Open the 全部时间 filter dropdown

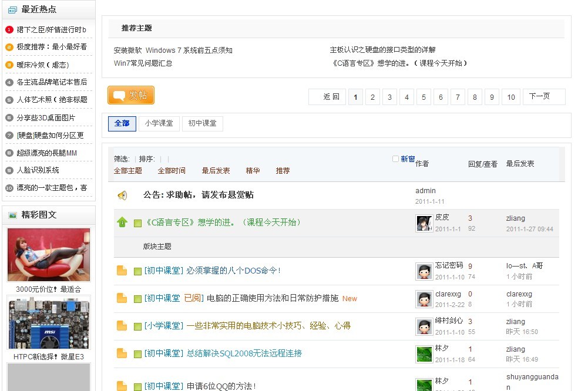(x=172, y=171)
